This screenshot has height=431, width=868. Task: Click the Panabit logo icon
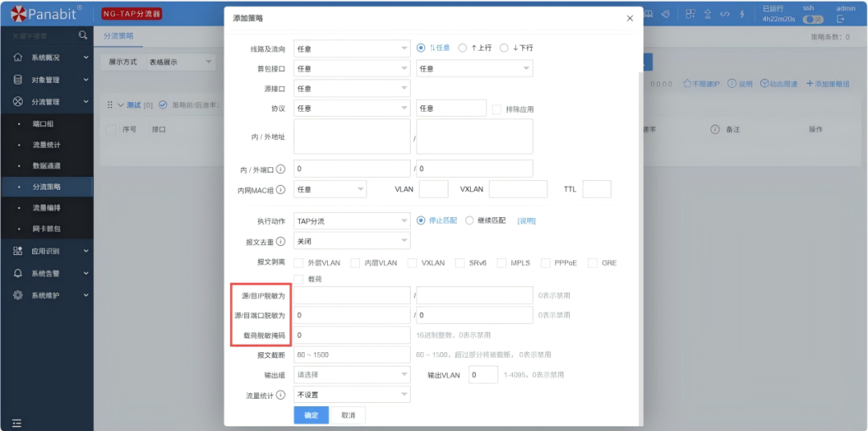pyautogui.click(x=18, y=14)
